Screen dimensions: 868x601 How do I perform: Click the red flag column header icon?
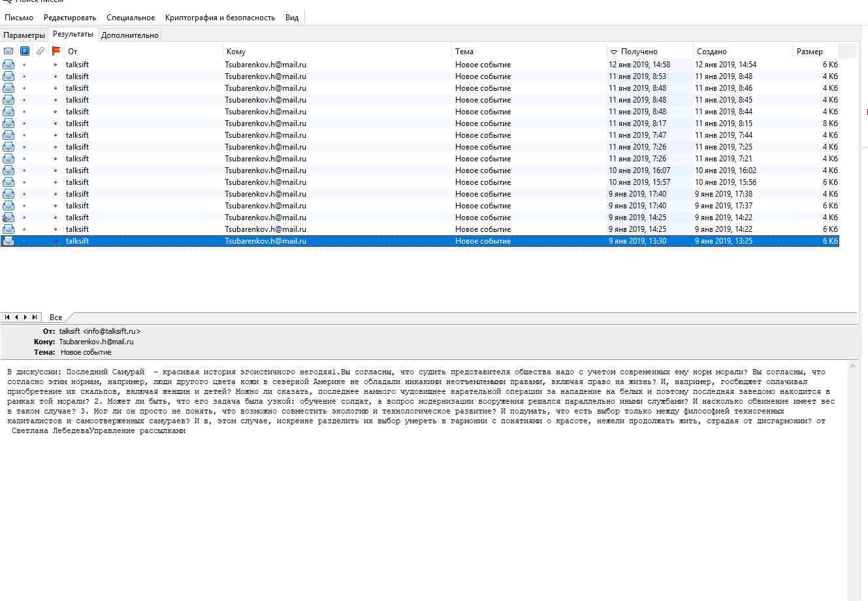tap(56, 51)
